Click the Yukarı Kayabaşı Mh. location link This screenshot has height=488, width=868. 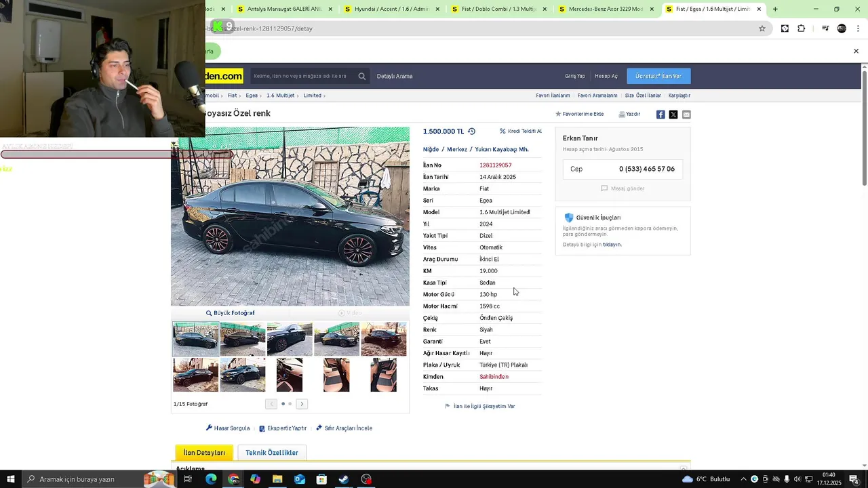pos(502,149)
